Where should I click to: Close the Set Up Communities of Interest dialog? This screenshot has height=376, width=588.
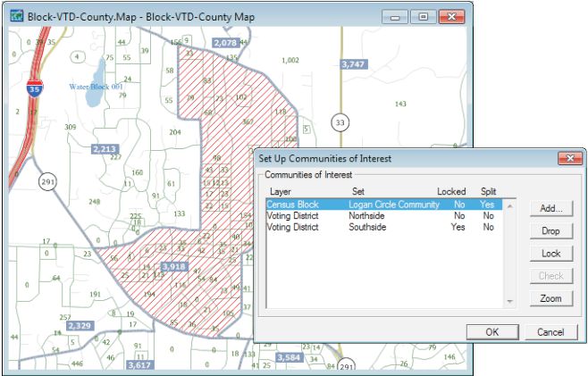tap(567, 158)
